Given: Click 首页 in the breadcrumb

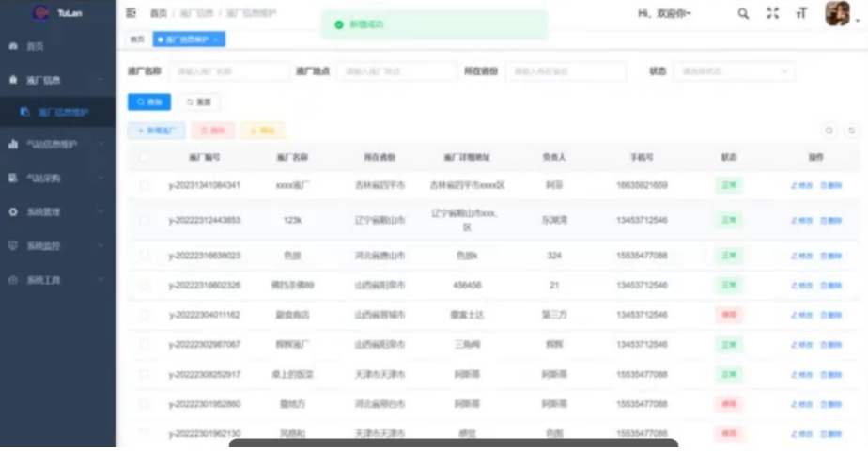Looking at the screenshot, I should (159, 13).
